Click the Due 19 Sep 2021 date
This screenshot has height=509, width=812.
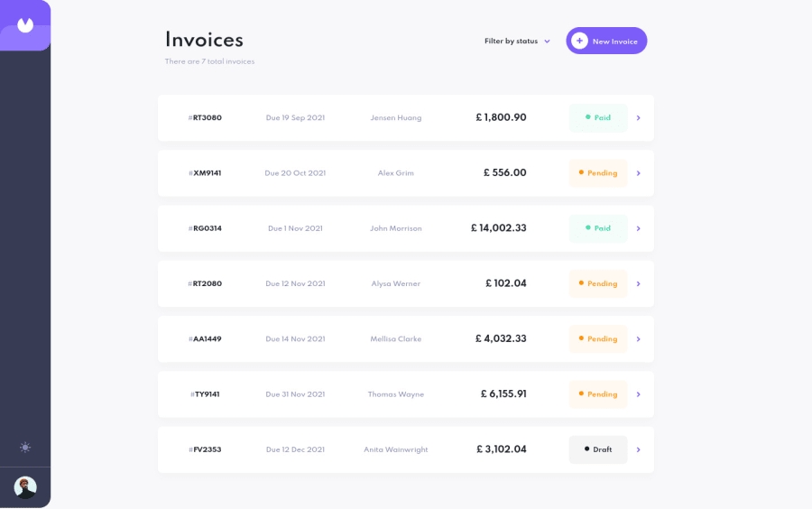tap(295, 117)
